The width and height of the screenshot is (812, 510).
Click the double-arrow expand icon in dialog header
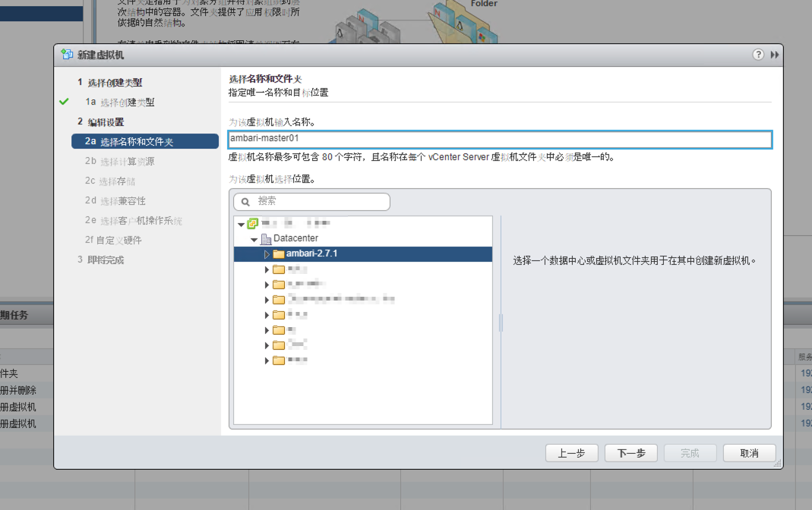click(x=774, y=55)
